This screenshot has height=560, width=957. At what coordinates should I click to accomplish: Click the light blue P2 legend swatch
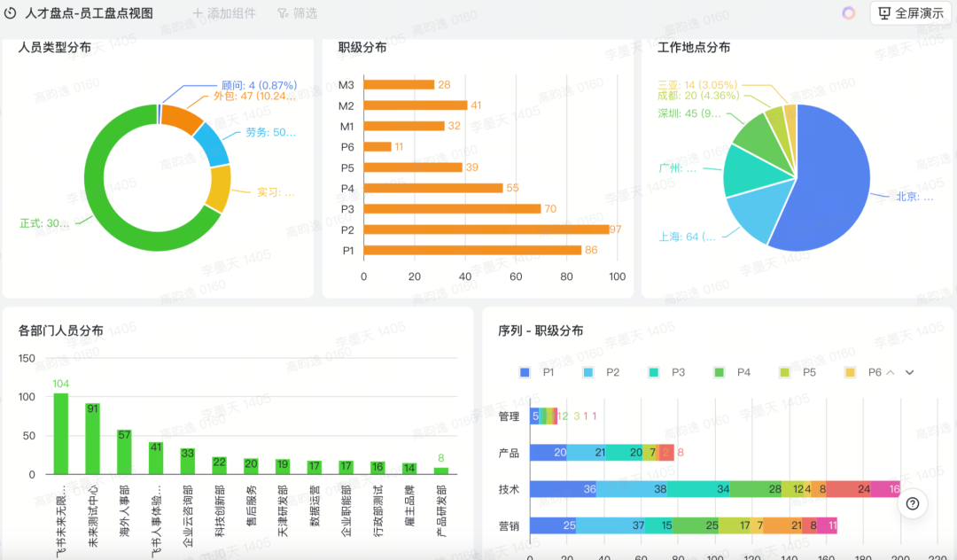[x=588, y=372]
